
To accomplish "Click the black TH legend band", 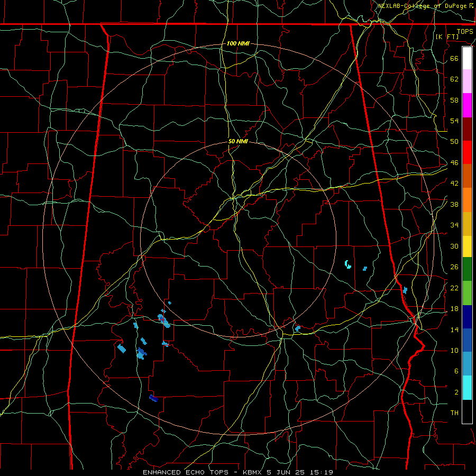I will click(467, 411).
